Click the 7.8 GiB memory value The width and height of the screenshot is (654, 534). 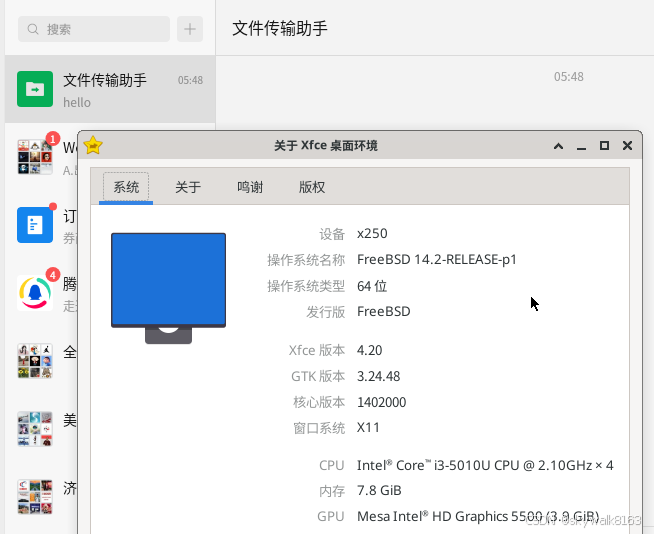[379, 491]
